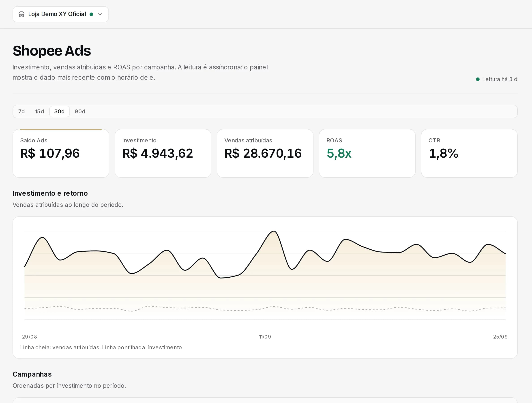Click the Shopee Ads page heading
Viewport: 532px width, 403px height.
click(52, 51)
